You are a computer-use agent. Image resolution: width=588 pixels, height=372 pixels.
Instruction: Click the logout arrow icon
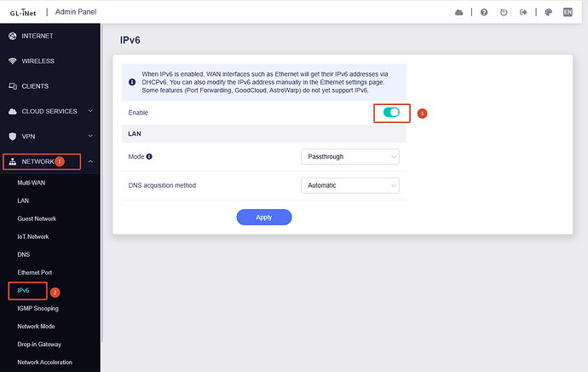pos(523,13)
